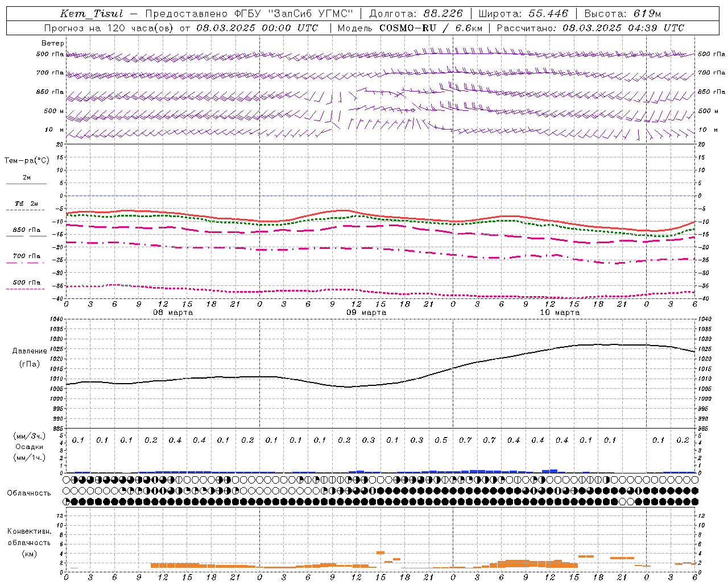This screenshot has width=728, height=582.
Task: Click the Тем-ра(°C) panel label
Action: pyautogui.click(x=27, y=161)
